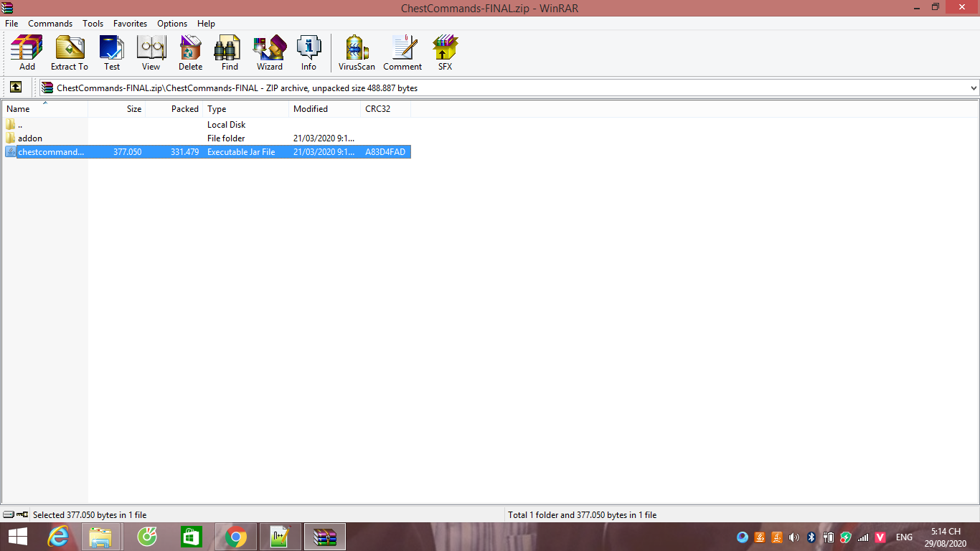Open the Tools menu

93,24
